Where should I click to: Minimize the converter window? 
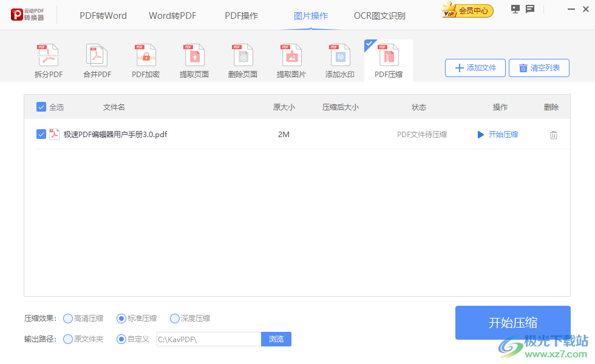pyautogui.click(x=571, y=9)
